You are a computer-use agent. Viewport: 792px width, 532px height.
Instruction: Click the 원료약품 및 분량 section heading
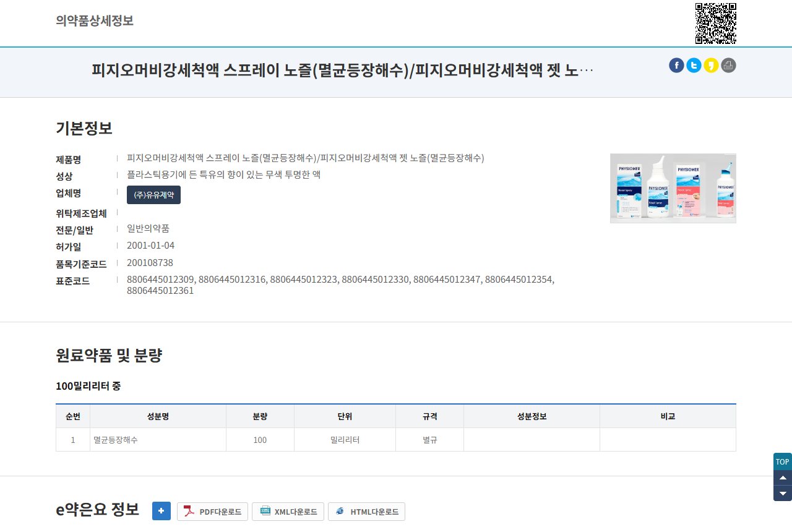109,355
